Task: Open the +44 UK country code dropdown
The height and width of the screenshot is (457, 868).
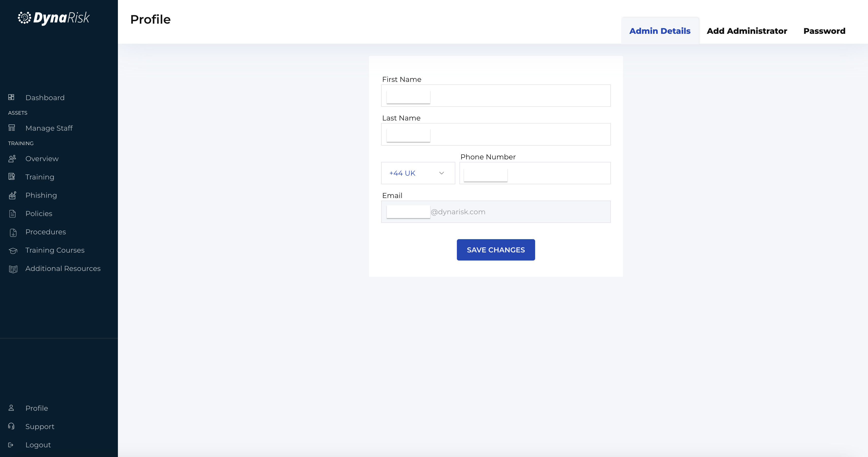Action: point(417,173)
